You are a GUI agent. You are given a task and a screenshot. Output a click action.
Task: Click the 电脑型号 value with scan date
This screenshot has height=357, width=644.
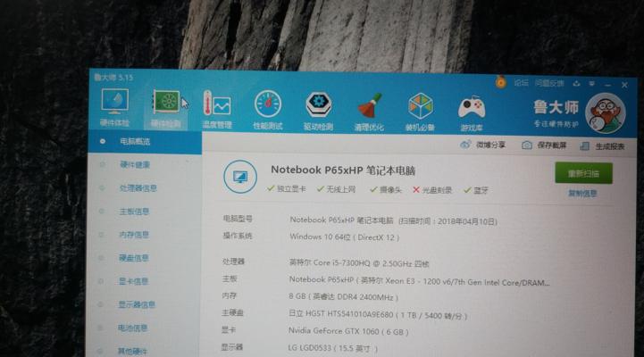point(393,220)
